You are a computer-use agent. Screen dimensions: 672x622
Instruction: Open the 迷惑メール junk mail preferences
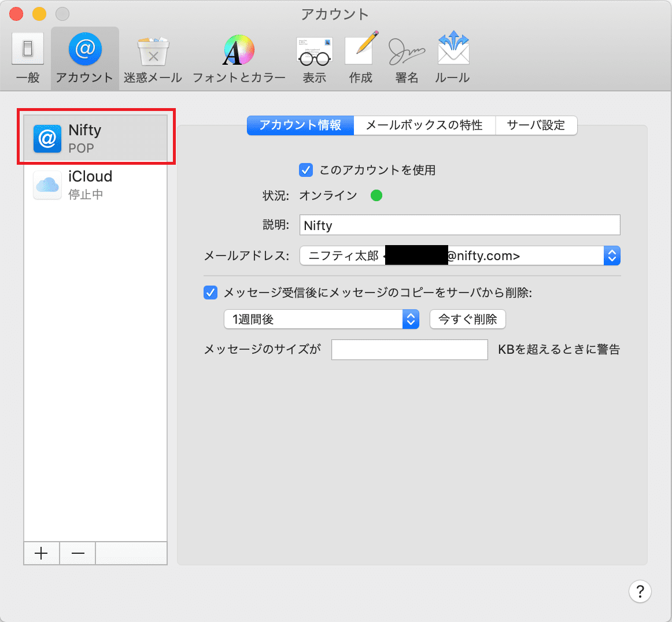coord(153,58)
